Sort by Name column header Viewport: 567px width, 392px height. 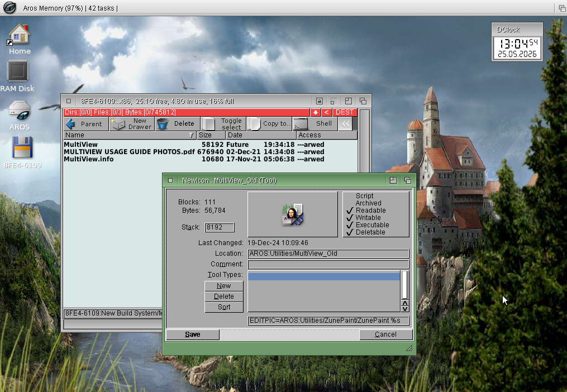pyautogui.click(x=130, y=135)
